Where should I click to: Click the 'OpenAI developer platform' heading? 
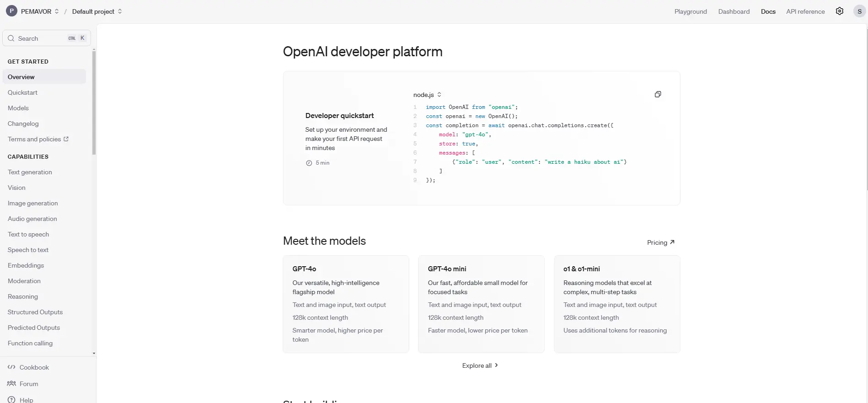[x=362, y=52]
